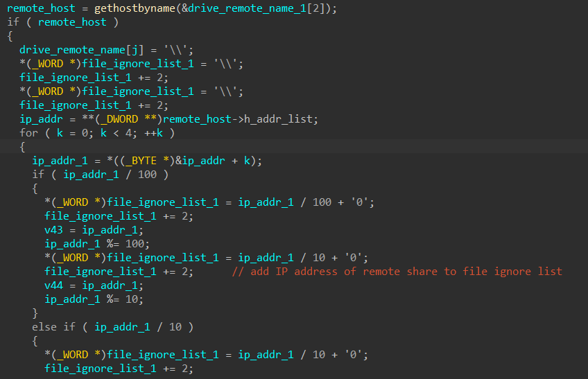
Task: Click &ip_addr in the byte cast
Action: 200,161
